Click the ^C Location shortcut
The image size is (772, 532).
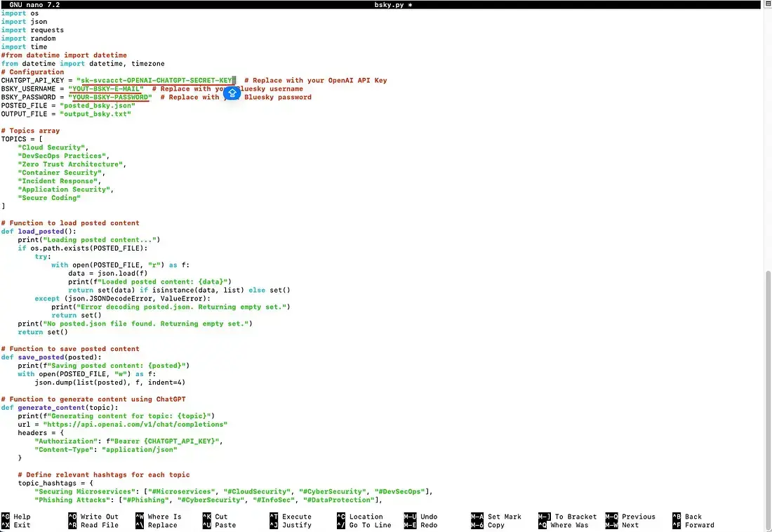pyautogui.click(x=360, y=517)
